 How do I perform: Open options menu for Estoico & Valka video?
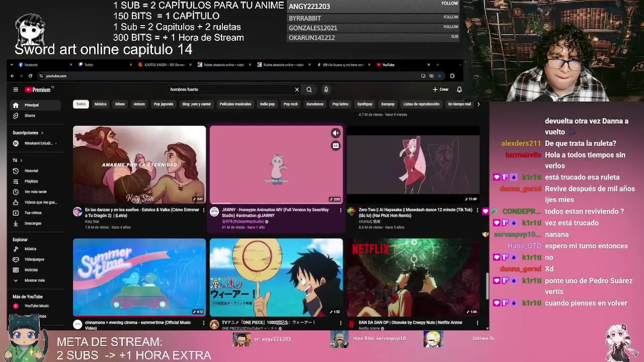pyautogui.click(x=204, y=210)
